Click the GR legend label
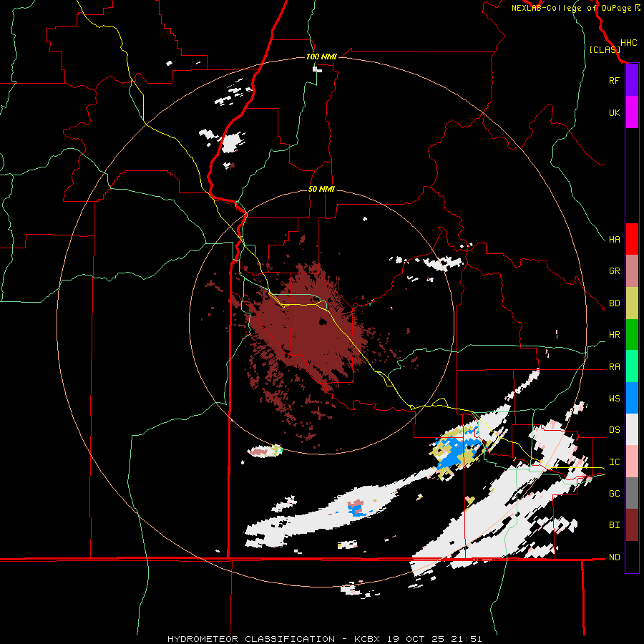Image resolution: width=644 pixels, height=644 pixels. (614, 271)
